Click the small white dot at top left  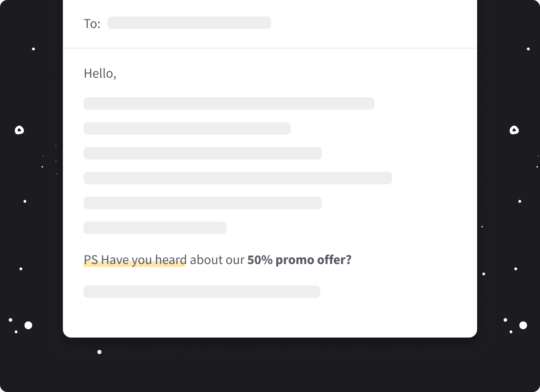(x=33, y=49)
